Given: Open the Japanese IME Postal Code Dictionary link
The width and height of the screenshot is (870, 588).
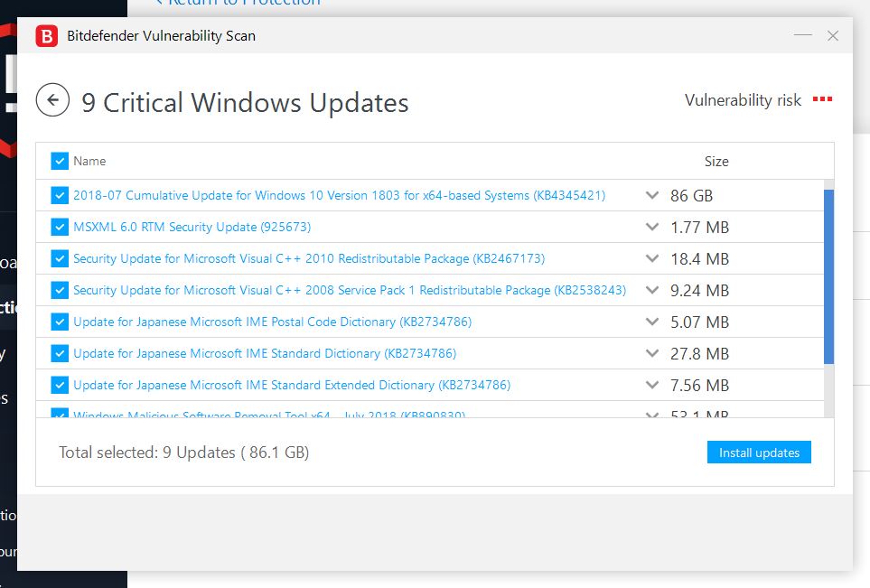Looking at the screenshot, I should tap(273, 322).
